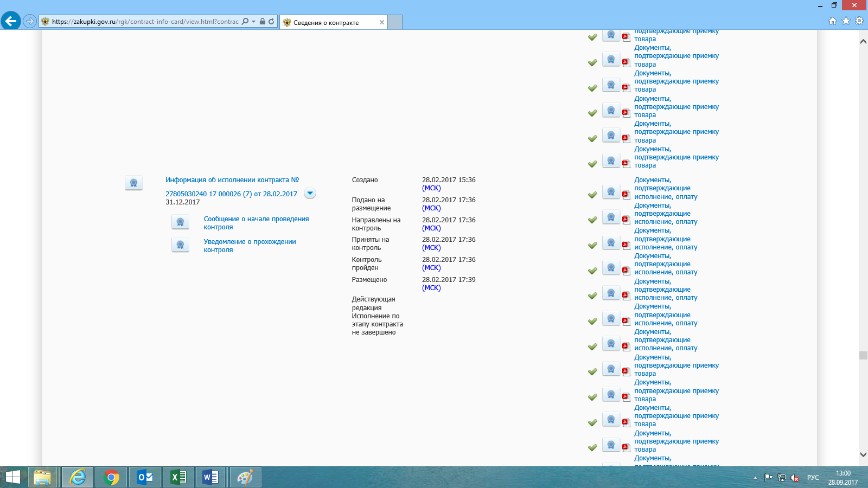Click 'Исполнение по этапу контракта не завершено' text
This screenshot has height=488, width=868.
pyautogui.click(x=378, y=324)
